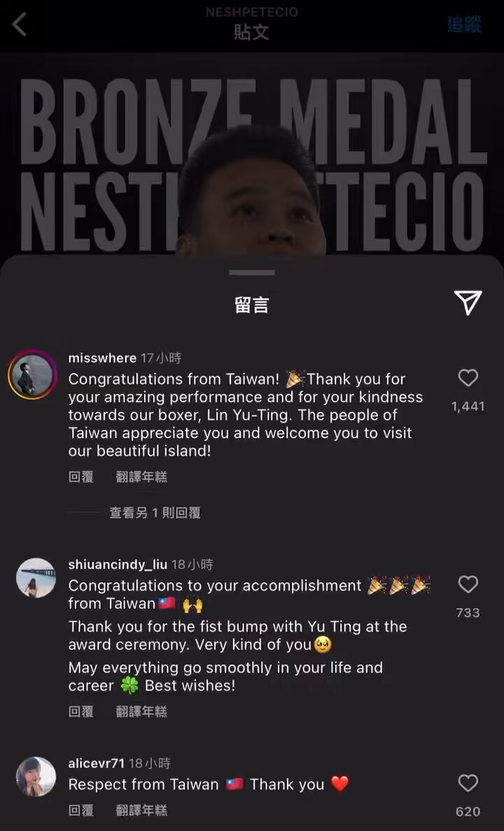Like alicevr71's comment heart
The width and height of the screenshot is (504, 831).
(468, 783)
